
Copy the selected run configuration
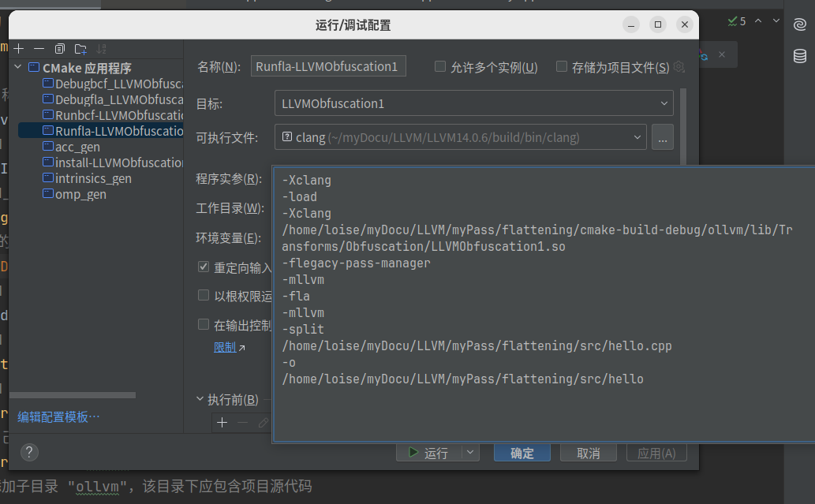[x=60, y=49]
